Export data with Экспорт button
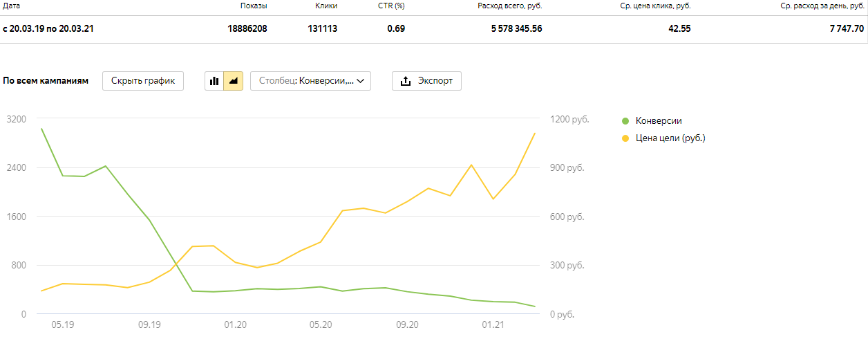 tap(426, 81)
